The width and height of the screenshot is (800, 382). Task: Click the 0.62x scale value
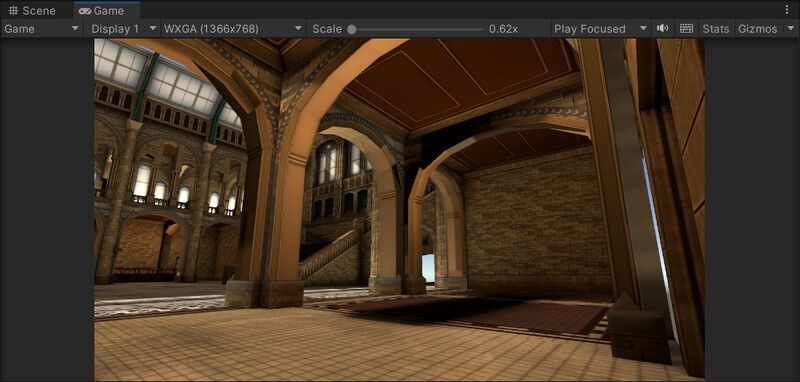coord(504,29)
